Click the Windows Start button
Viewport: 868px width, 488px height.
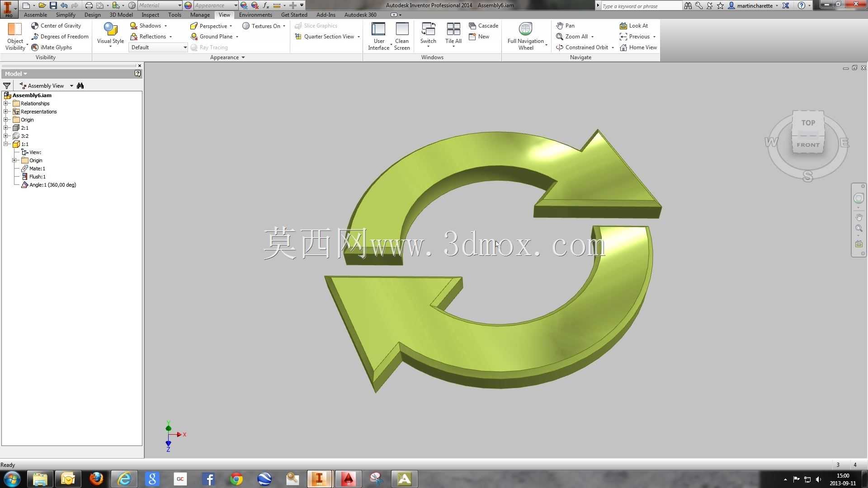coord(12,479)
